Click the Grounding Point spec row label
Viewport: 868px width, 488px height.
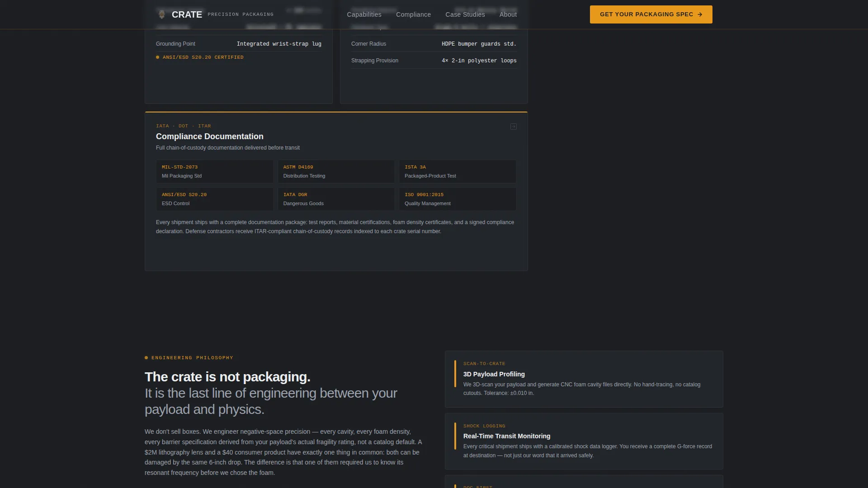175,44
